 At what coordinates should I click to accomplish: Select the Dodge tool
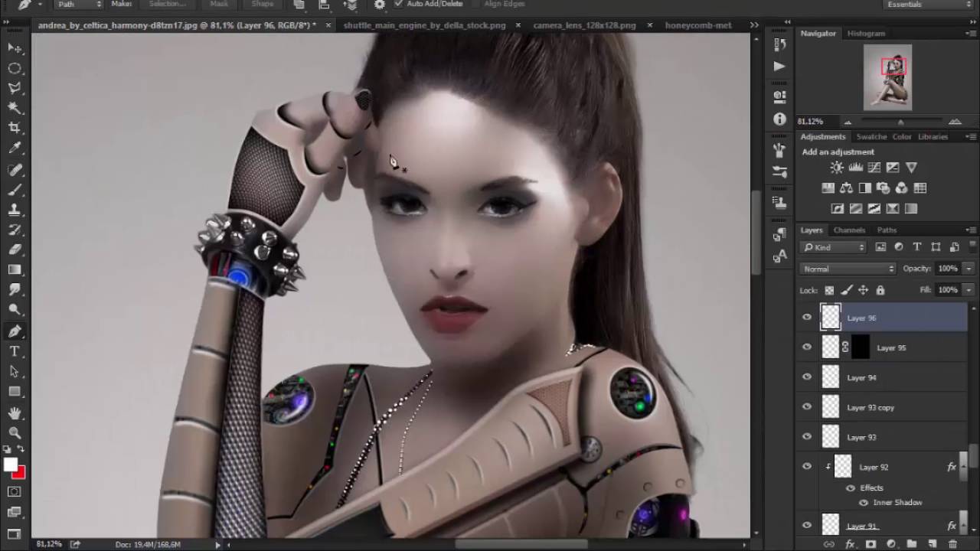(15, 310)
